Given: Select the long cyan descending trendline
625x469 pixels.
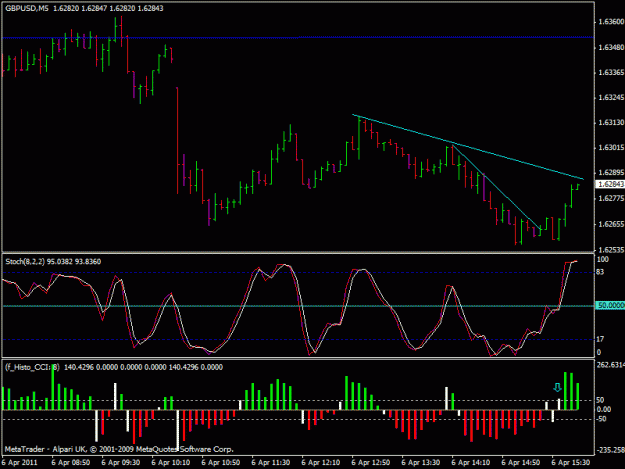Looking at the screenshot, I should 468,147.
